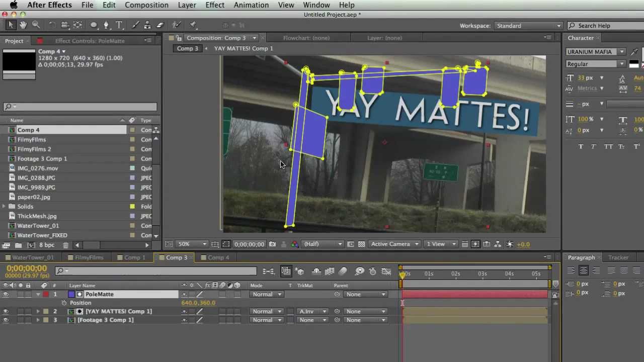Switch to the Comp 4 timeline tab

click(218, 257)
